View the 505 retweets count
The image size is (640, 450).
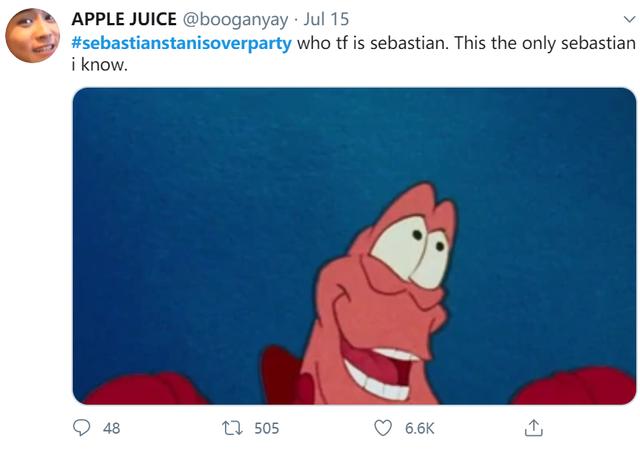(267, 428)
